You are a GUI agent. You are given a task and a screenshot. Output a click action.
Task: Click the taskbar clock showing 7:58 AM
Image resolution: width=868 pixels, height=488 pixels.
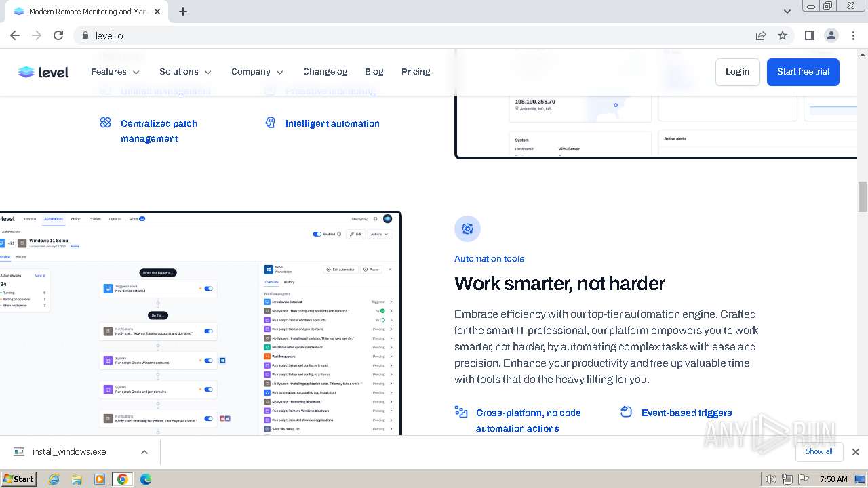point(833,479)
